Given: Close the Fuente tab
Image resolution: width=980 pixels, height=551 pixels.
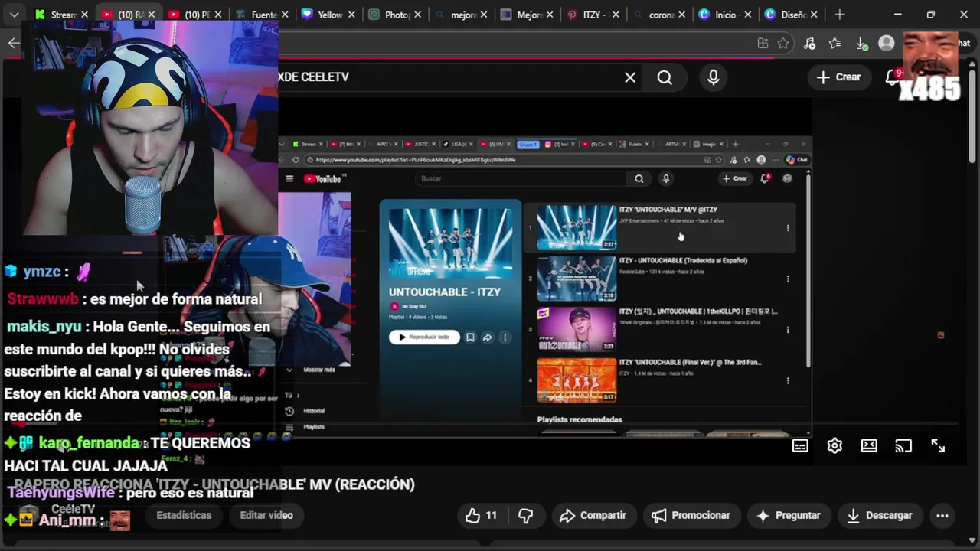Looking at the screenshot, I should 286,15.
